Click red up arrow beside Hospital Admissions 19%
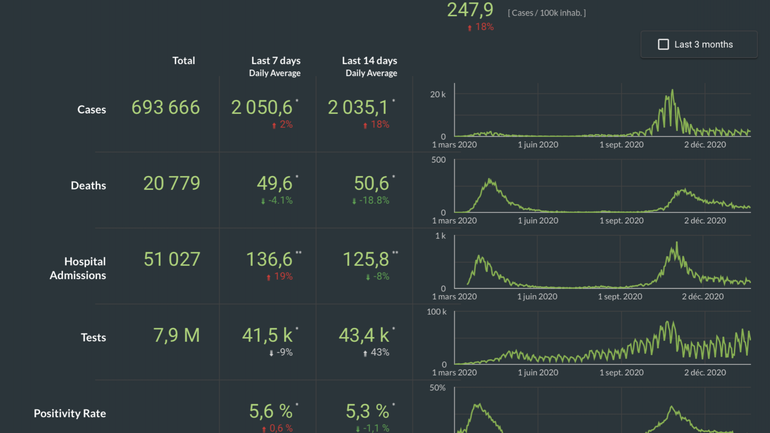The height and width of the screenshot is (433, 770). [x=268, y=277]
